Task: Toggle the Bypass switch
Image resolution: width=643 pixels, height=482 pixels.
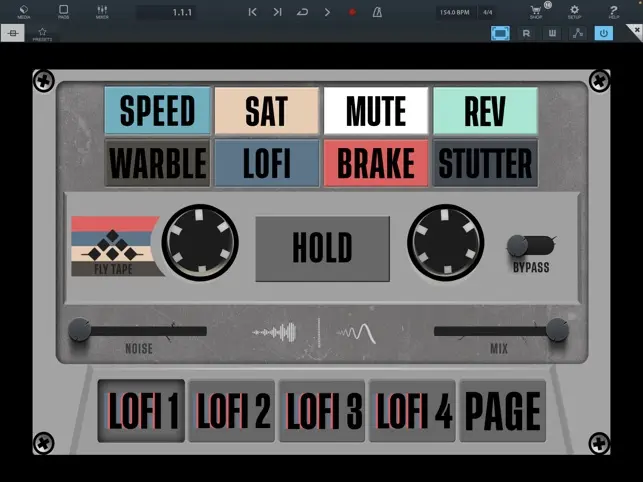Action: pyautogui.click(x=527, y=245)
